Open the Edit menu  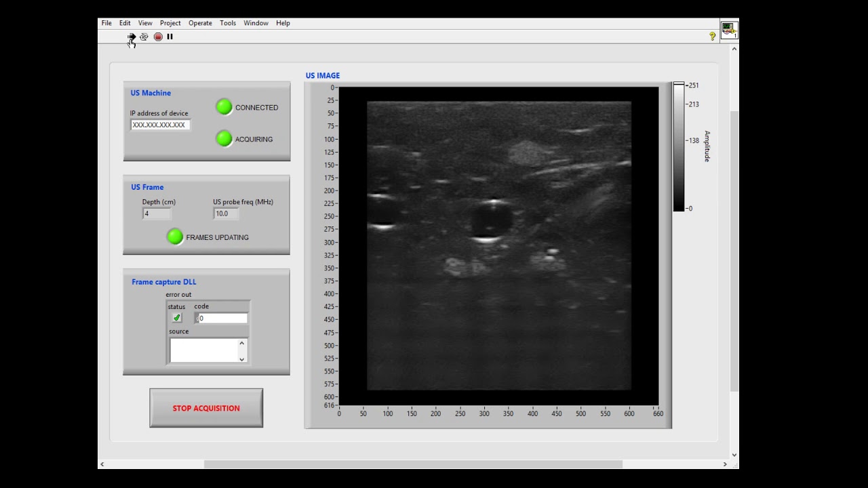pos(125,23)
